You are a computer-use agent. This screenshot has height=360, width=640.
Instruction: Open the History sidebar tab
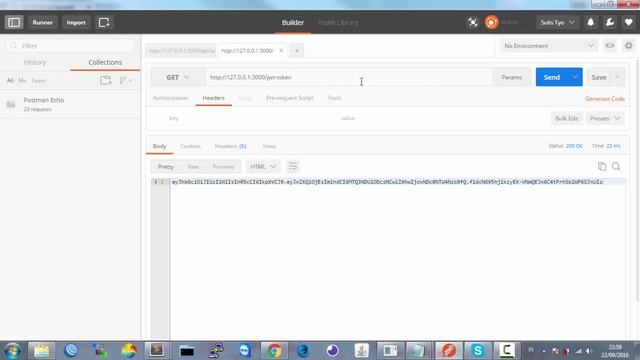[35, 62]
